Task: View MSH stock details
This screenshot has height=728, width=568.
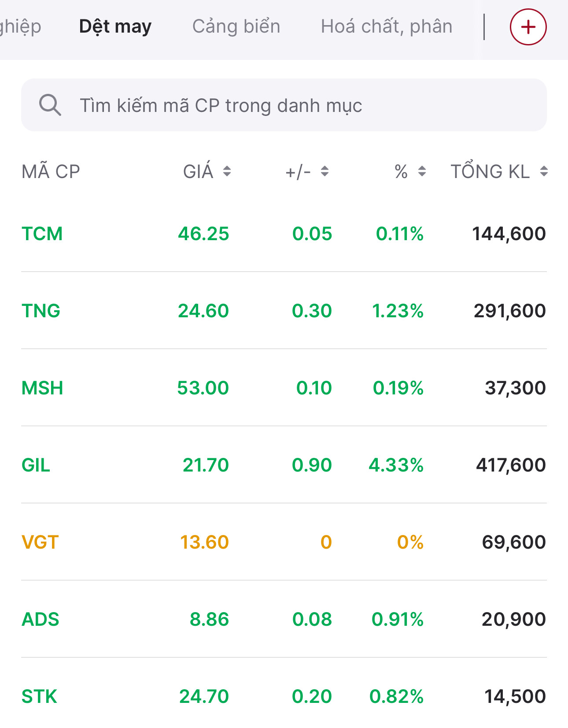Action: click(x=42, y=388)
